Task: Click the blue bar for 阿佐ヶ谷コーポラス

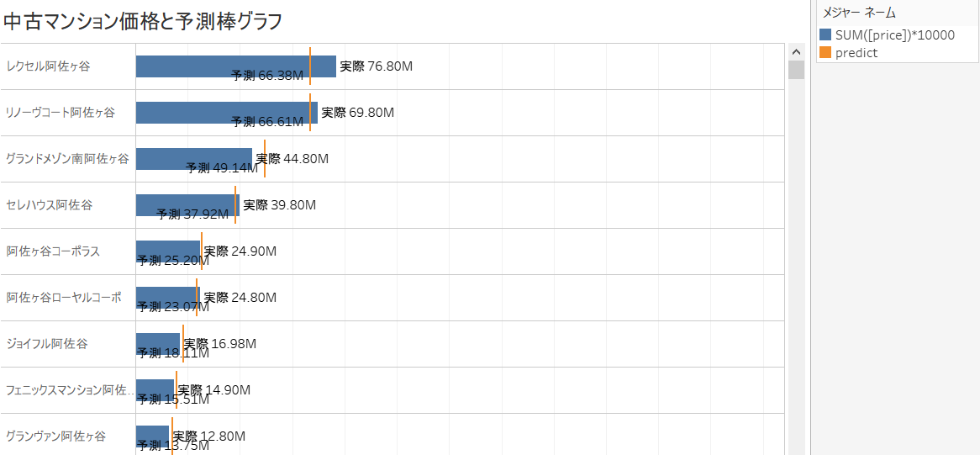Action: [168, 251]
